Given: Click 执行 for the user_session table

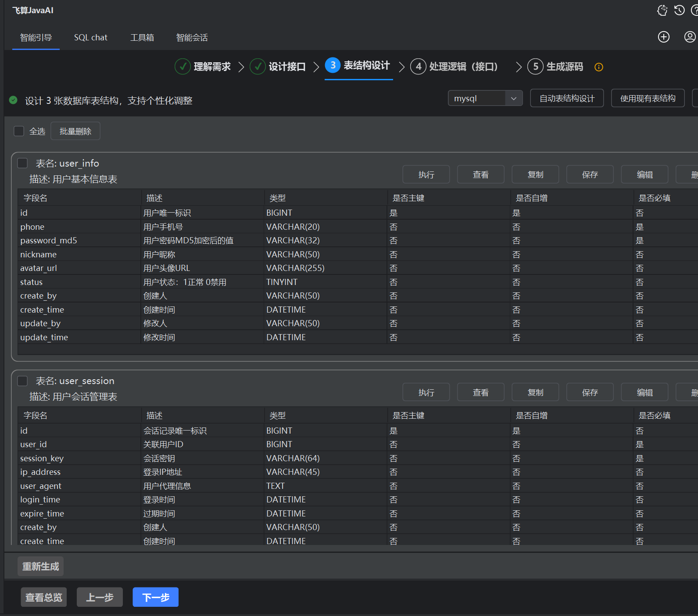Looking at the screenshot, I should coord(426,392).
